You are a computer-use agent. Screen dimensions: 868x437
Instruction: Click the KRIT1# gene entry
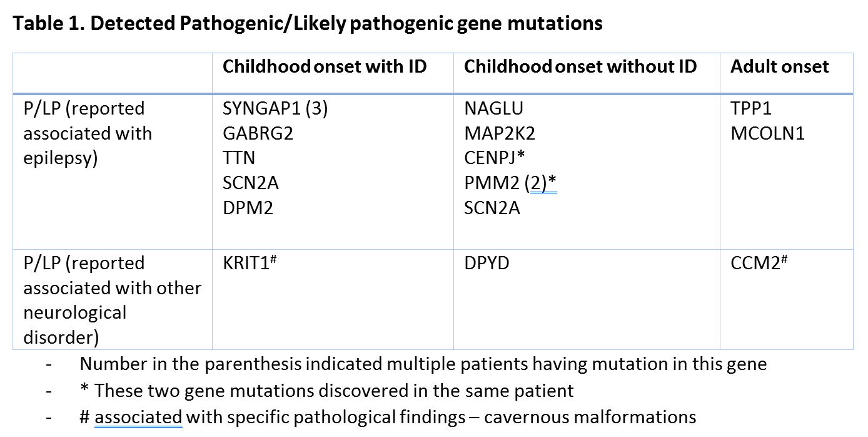tap(250, 263)
